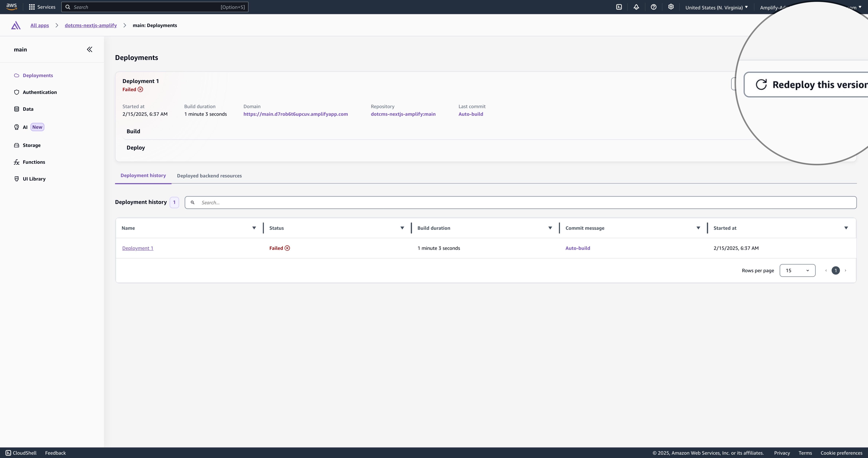868x458 pixels.
Task: Open the Status column sort dropdown
Action: coord(402,228)
